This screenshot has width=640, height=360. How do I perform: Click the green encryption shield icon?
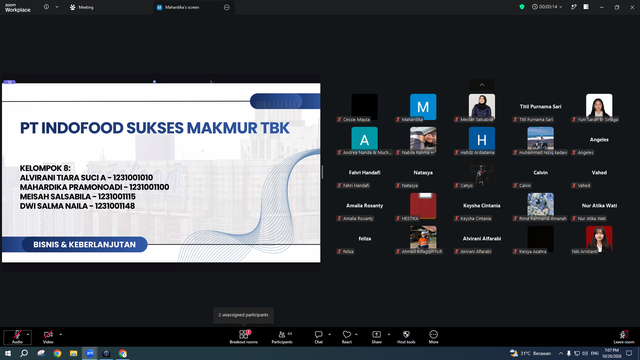(x=522, y=7)
